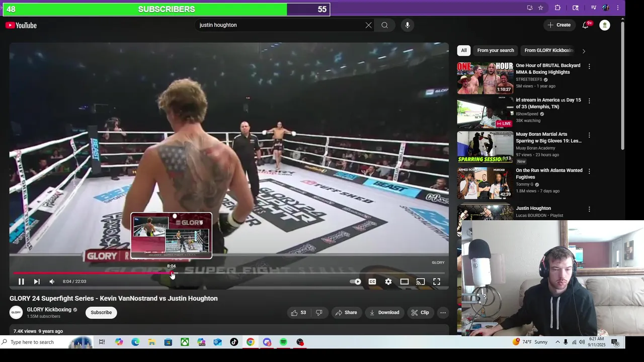Open TikTok from taskbar
644x362 pixels.
[x=234, y=342]
